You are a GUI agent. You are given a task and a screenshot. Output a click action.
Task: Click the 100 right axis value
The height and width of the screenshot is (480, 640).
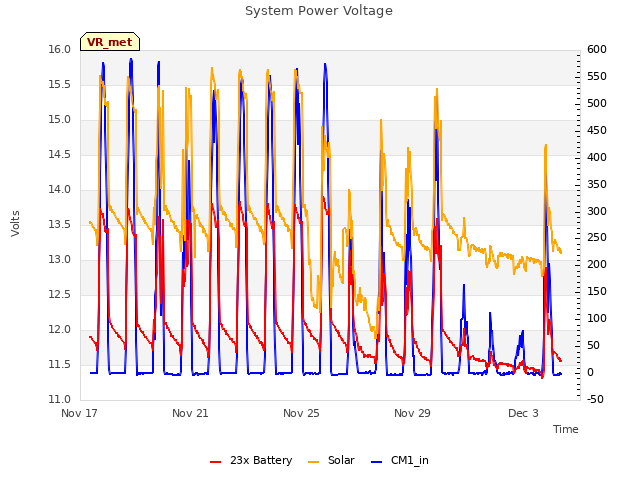597,318
